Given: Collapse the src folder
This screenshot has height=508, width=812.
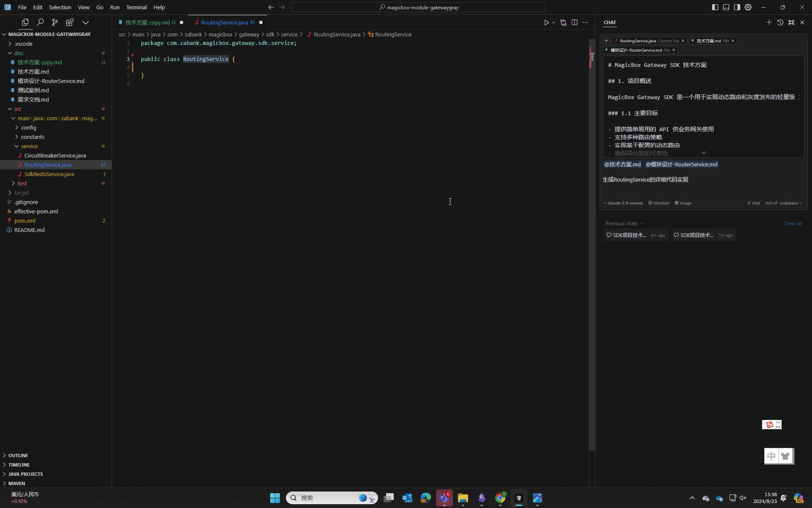Looking at the screenshot, I should (18, 109).
